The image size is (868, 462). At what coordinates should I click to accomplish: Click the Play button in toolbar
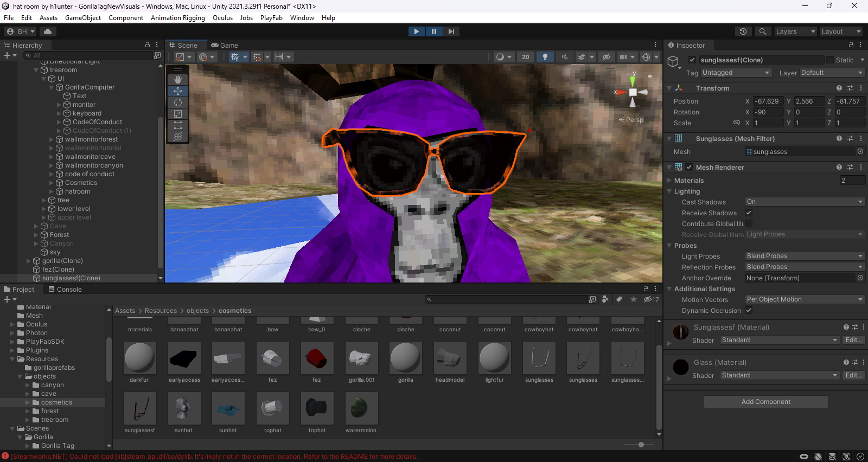click(x=416, y=31)
